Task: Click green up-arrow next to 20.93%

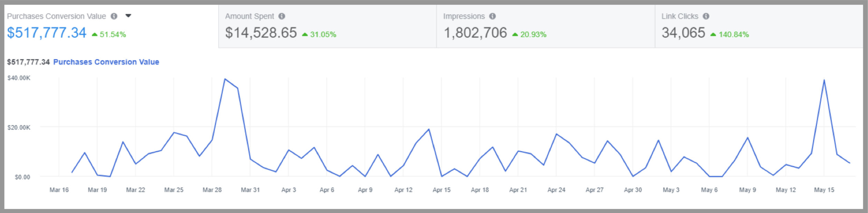Action: coord(515,34)
